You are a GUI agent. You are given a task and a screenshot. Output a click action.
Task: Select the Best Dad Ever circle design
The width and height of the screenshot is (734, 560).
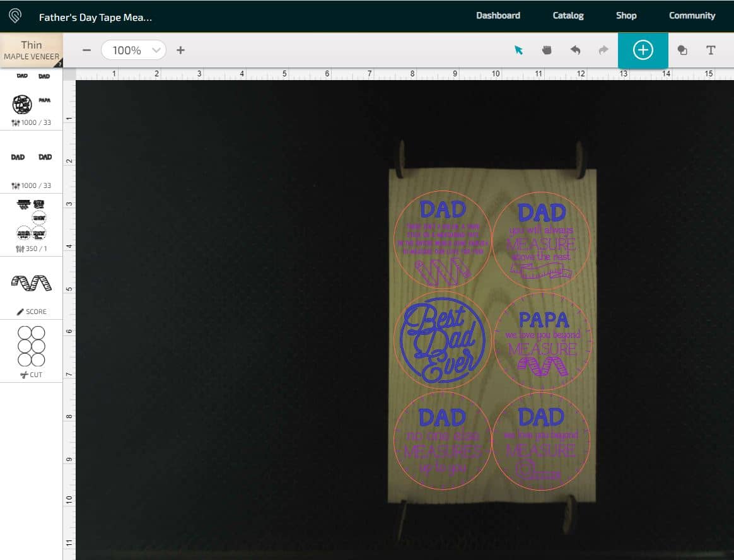click(443, 341)
